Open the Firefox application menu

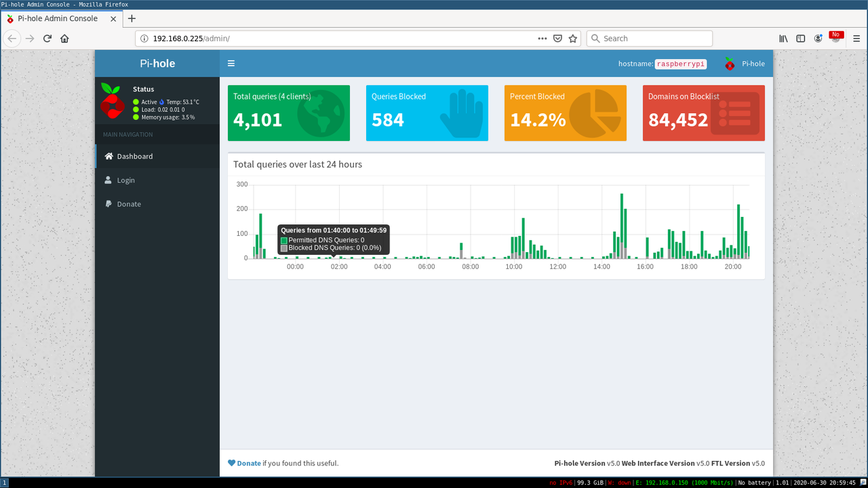856,39
